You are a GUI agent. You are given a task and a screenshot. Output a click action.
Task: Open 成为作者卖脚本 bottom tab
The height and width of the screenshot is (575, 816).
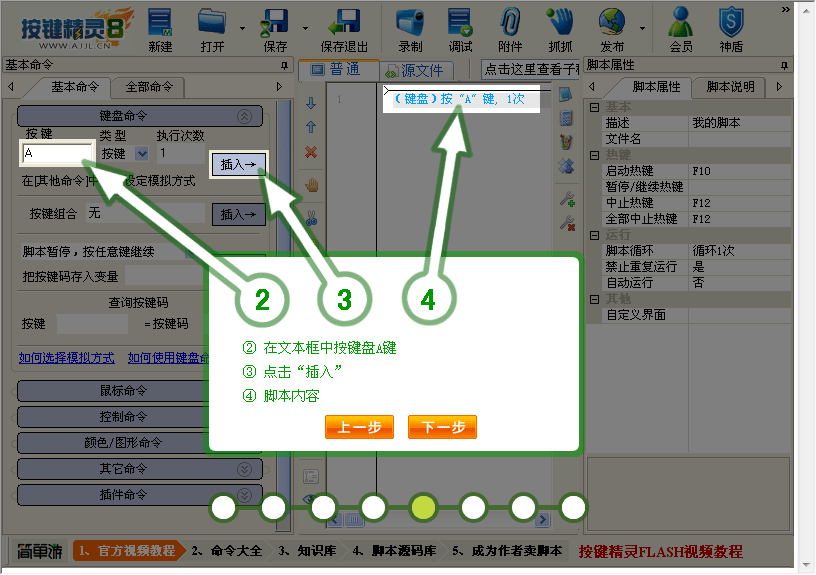coord(507,551)
